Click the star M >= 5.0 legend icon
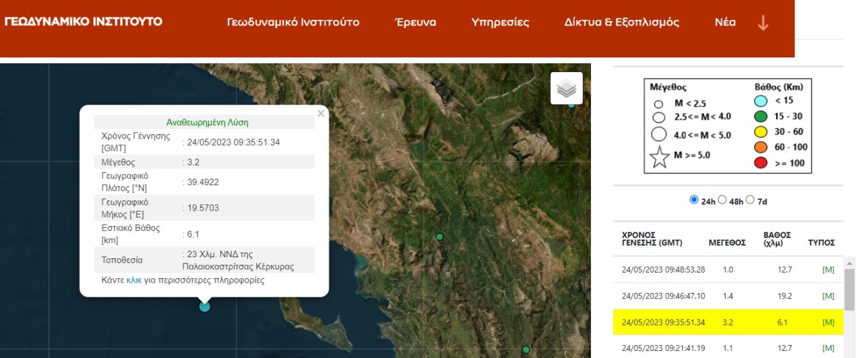 pyautogui.click(x=659, y=156)
